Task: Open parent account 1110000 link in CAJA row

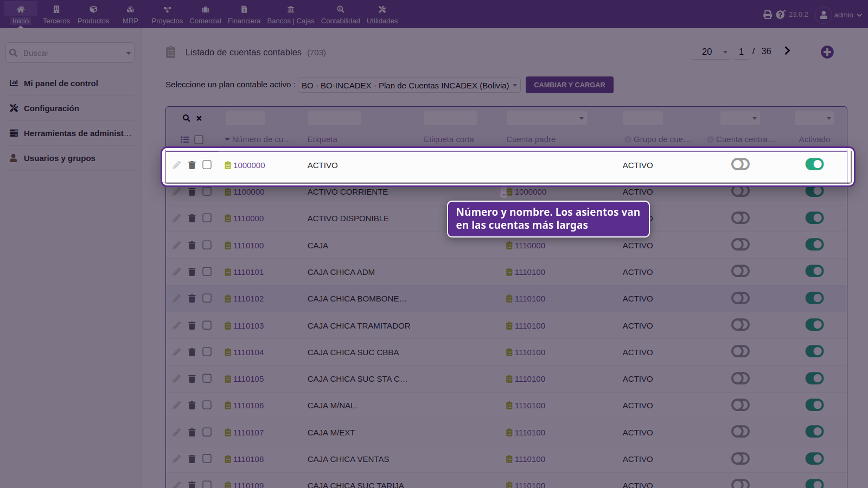Action: (530, 246)
